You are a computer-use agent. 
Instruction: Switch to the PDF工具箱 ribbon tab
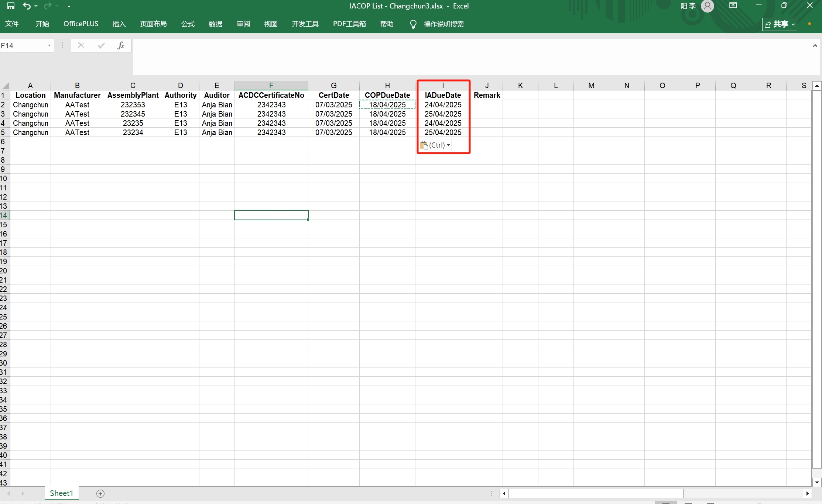click(349, 24)
